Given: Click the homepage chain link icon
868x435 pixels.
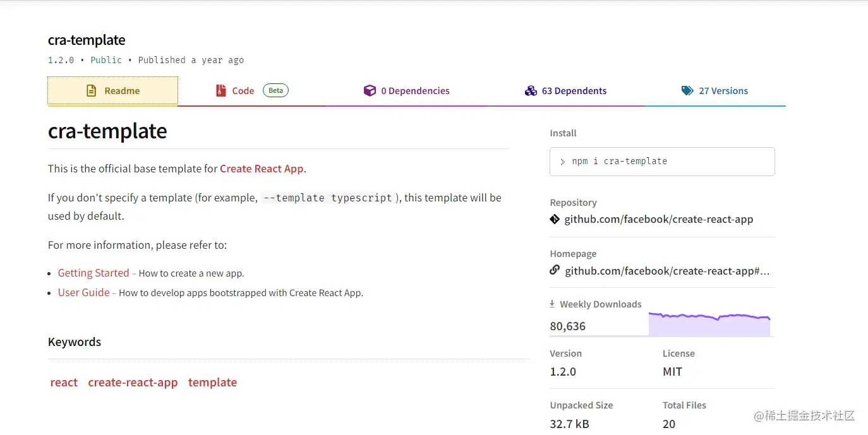Looking at the screenshot, I should [555, 270].
